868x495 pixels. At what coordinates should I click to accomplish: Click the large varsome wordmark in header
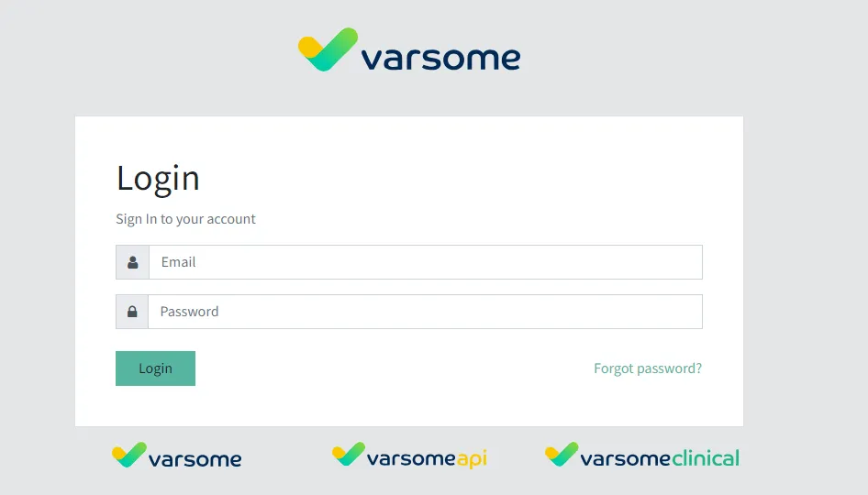coord(440,59)
